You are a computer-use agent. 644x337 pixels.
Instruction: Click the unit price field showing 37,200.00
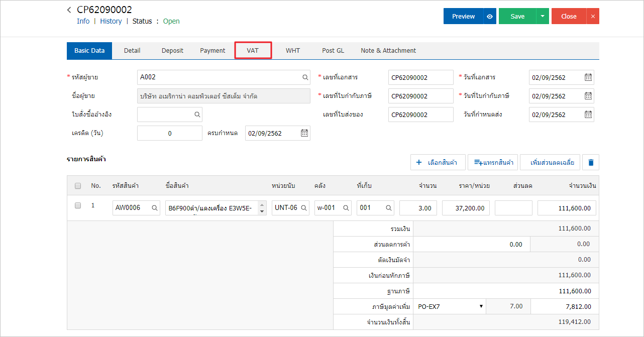pyautogui.click(x=466, y=208)
